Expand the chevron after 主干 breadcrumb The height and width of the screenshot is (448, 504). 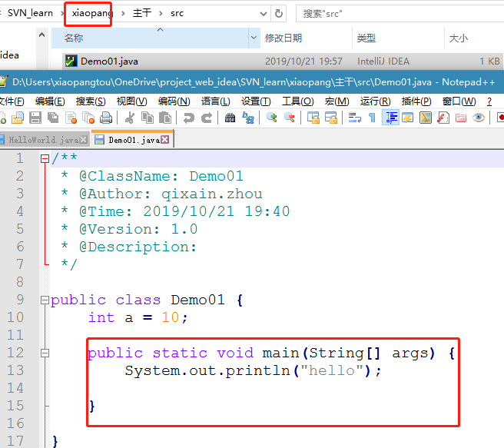click(161, 14)
